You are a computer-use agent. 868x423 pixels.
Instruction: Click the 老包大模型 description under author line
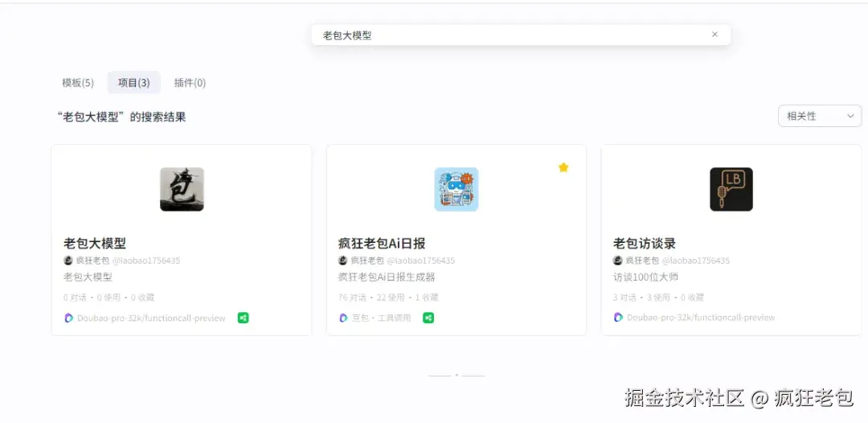[x=88, y=277]
